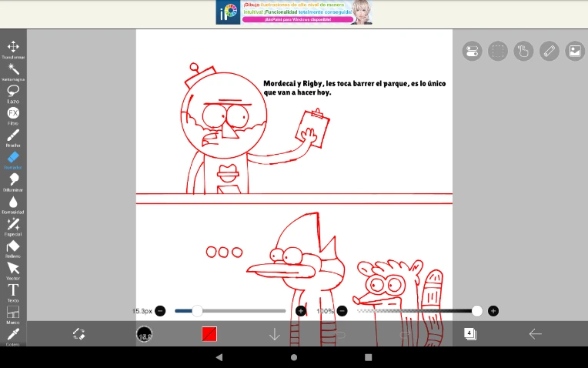Increase opacity with plus button
This screenshot has height=368, width=588.
pyautogui.click(x=493, y=311)
